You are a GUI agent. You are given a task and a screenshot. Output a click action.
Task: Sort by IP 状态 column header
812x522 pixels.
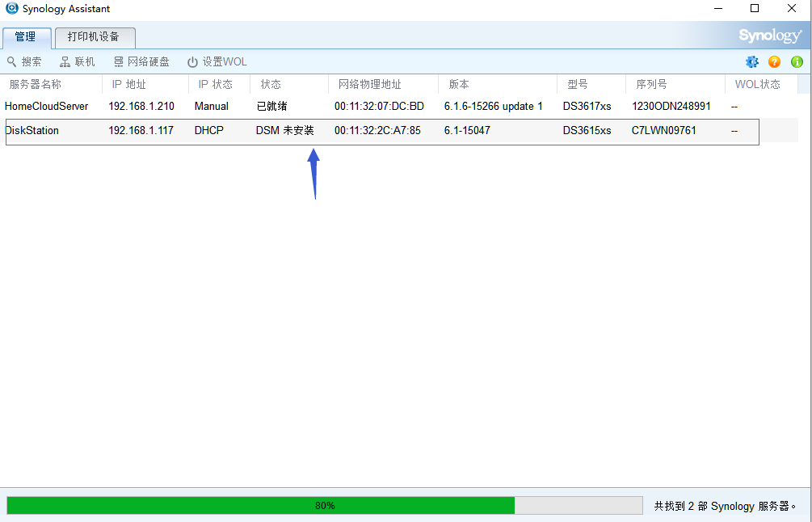(x=220, y=84)
